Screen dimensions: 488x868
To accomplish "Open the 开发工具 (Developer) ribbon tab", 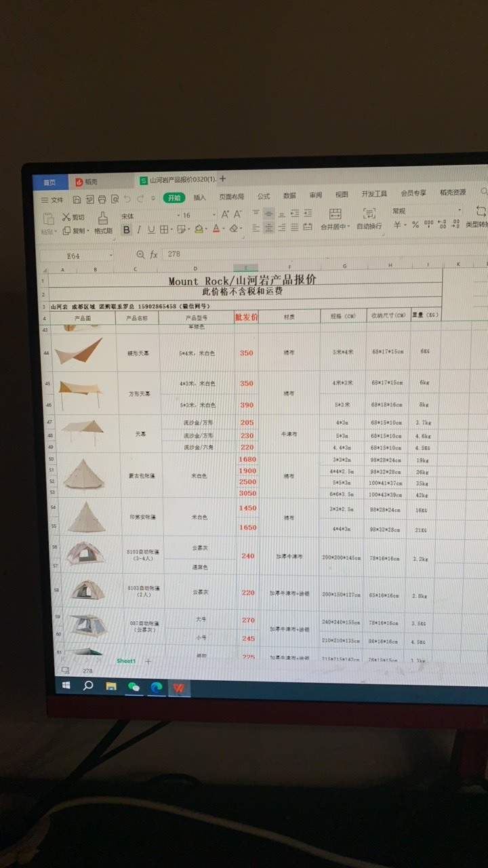I will (x=374, y=194).
